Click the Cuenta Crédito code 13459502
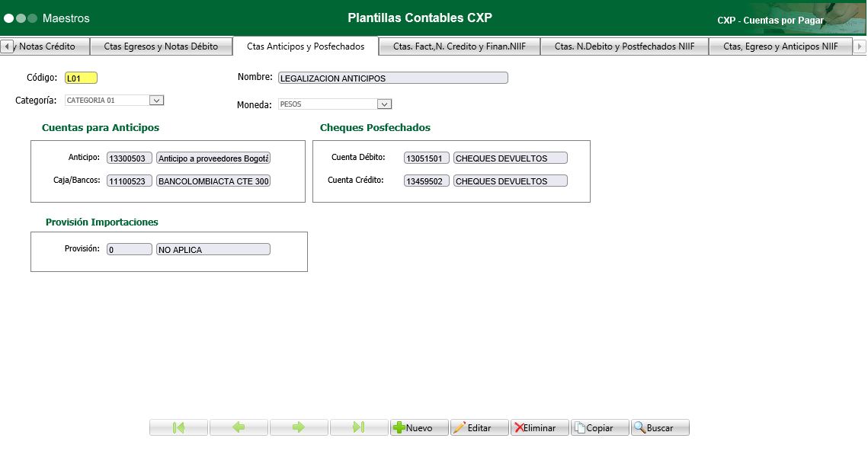 coord(426,181)
